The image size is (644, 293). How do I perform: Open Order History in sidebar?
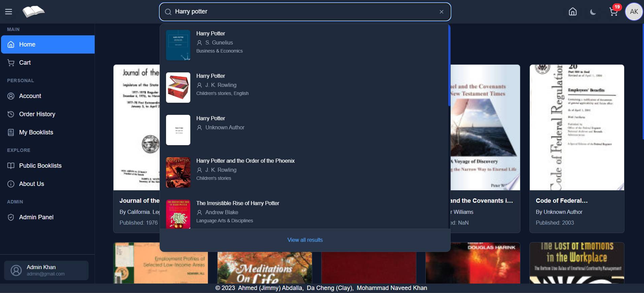click(48, 114)
